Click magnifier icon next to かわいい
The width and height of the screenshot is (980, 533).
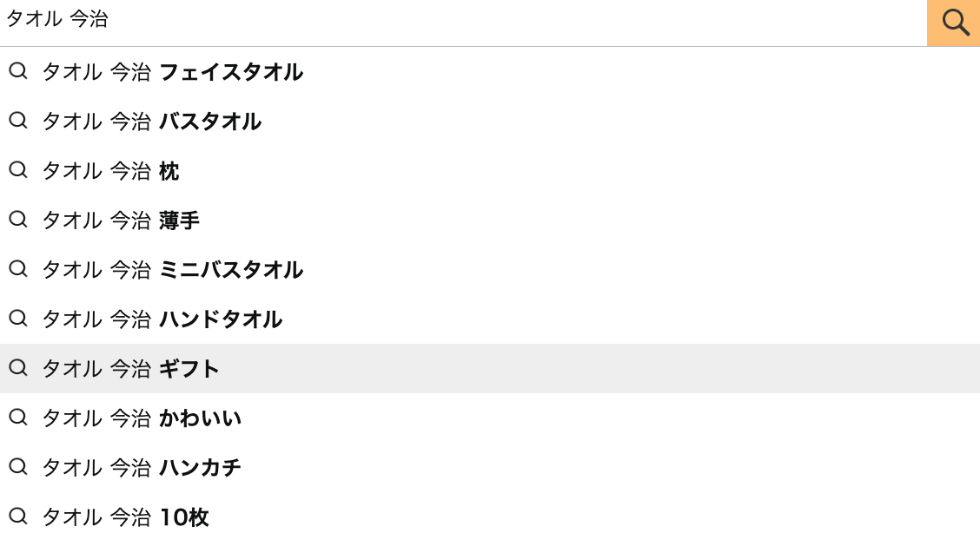pyautogui.click(x=18, y=418)
